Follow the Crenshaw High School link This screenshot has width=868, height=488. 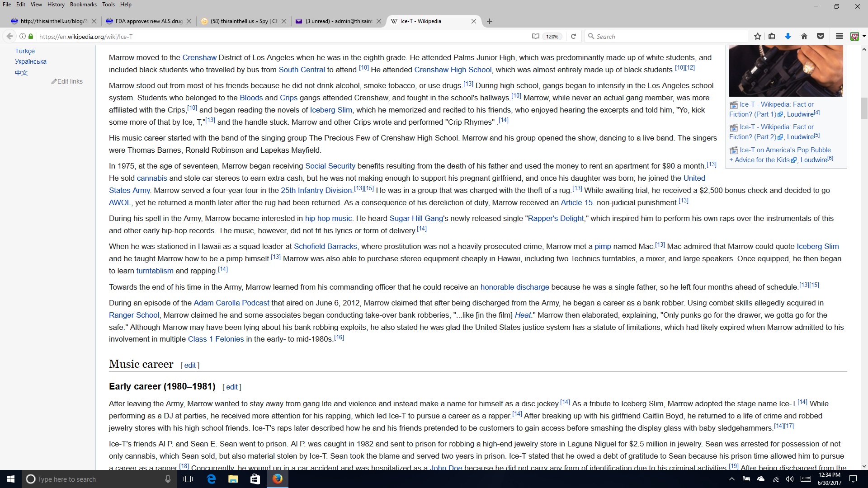click(x=453, y=70)
